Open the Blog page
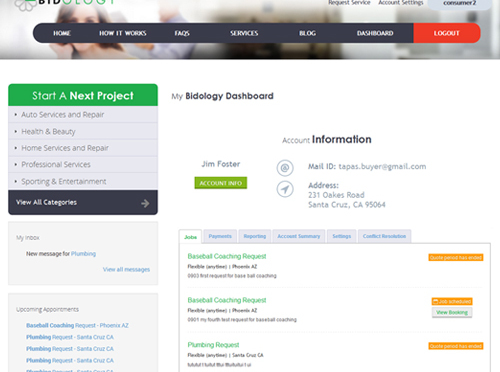The width and height of the screenshot is (500, 372). pos(307,33)
